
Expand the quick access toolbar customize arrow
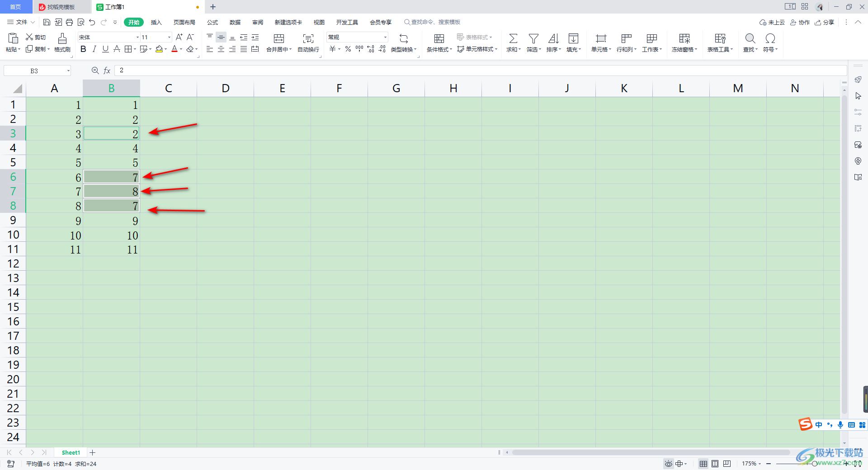pos(115,22)
